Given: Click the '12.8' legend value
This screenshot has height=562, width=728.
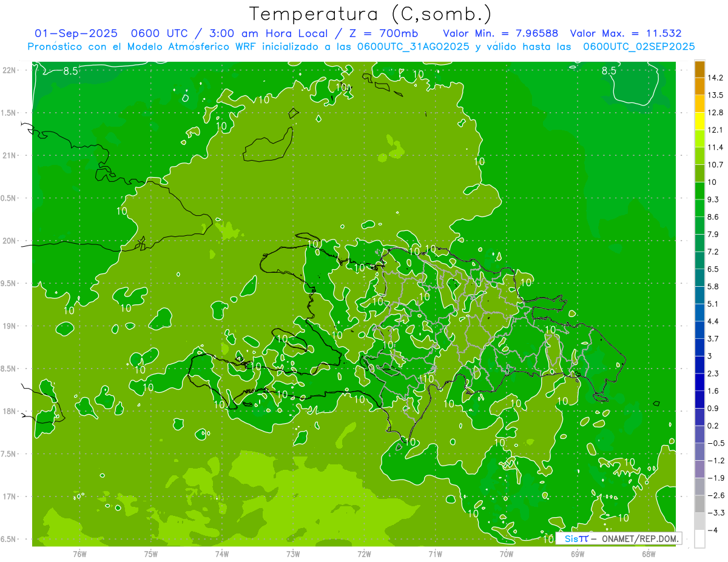Looking at the screenshot, I should pyautogui.click(x=715, y=113).
